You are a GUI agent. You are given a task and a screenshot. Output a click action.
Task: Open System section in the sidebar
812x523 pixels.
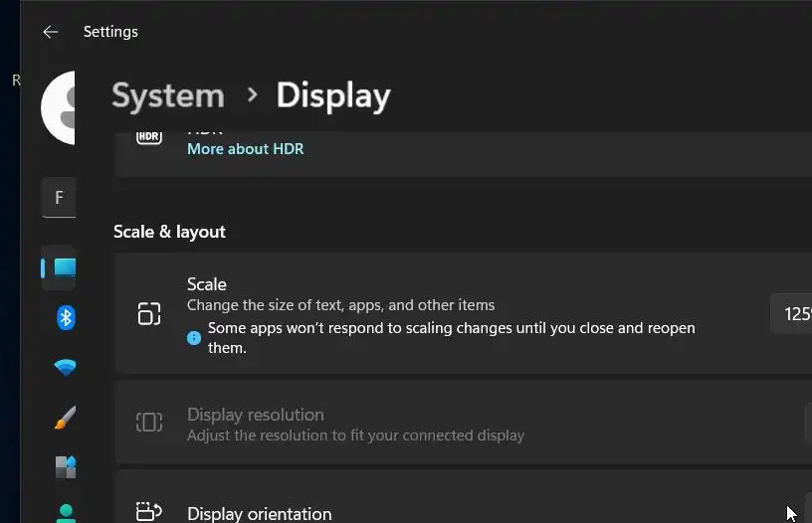tap(64, 267)
